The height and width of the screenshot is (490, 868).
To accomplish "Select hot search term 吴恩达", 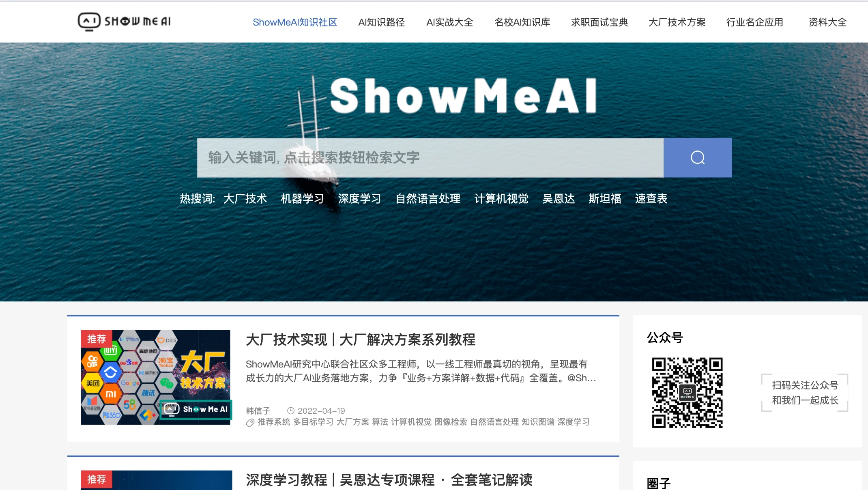I will pos(559,199).
